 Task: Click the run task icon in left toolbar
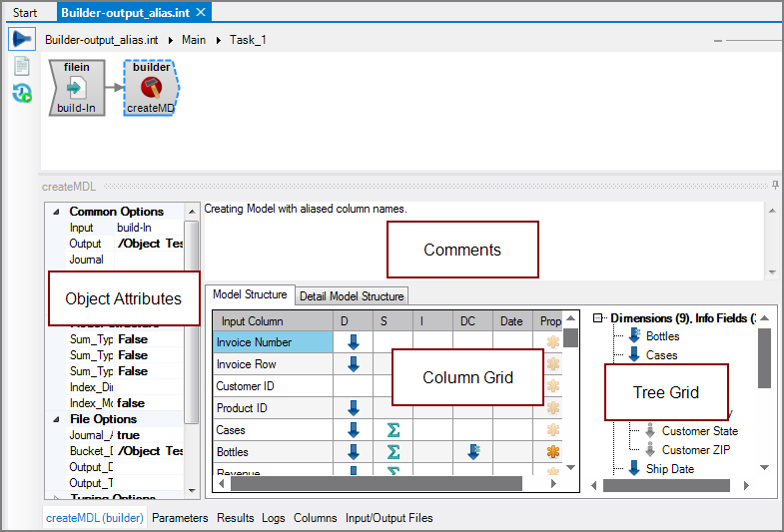[x=22, y=40]
